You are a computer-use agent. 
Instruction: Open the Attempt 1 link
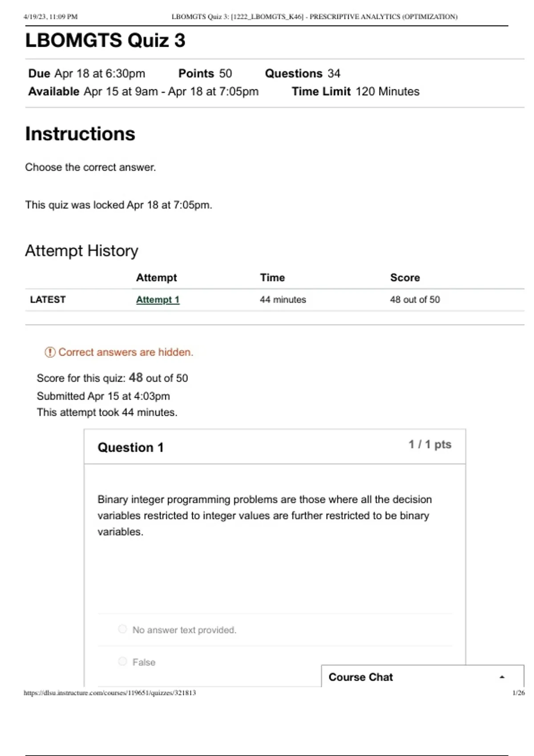click(x=158, y=300)
